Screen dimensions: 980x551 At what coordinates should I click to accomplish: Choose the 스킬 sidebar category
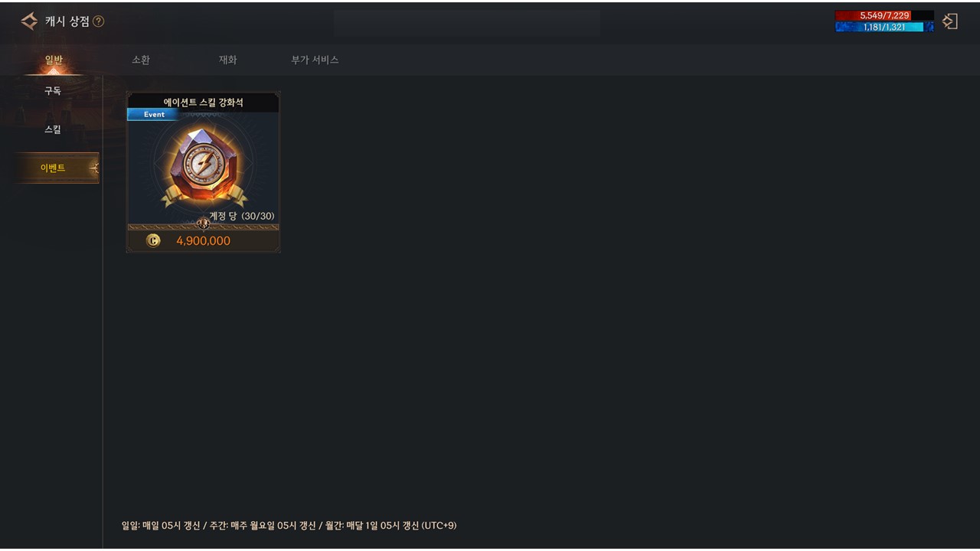tap(52, 129)
